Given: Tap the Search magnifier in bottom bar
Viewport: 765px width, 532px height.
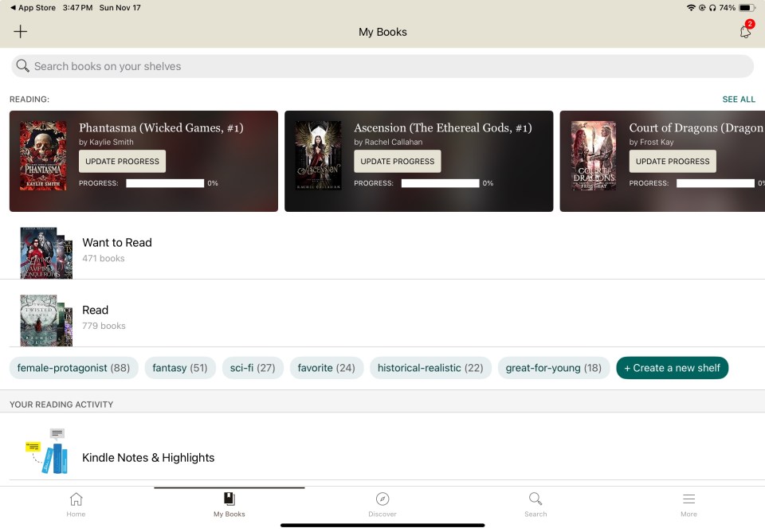Looking at the screenshot, I should (x=535, y=503).
